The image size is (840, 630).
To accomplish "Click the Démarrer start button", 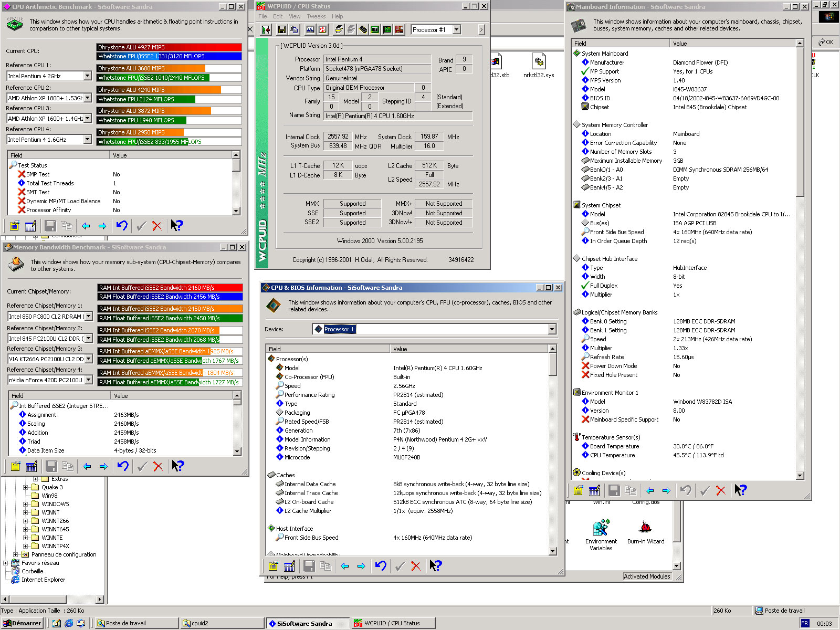I will click(23, 623).
